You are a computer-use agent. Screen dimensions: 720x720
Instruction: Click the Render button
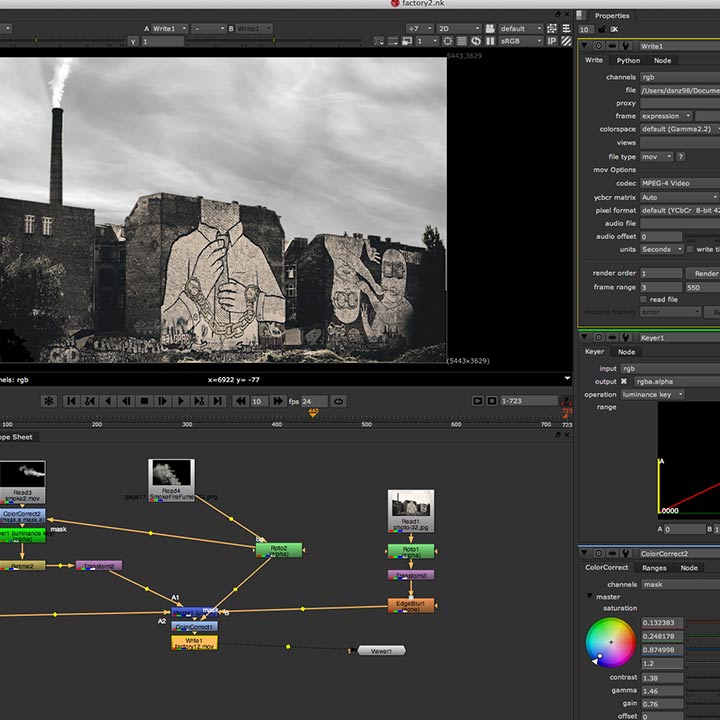[x=705, y=273]
